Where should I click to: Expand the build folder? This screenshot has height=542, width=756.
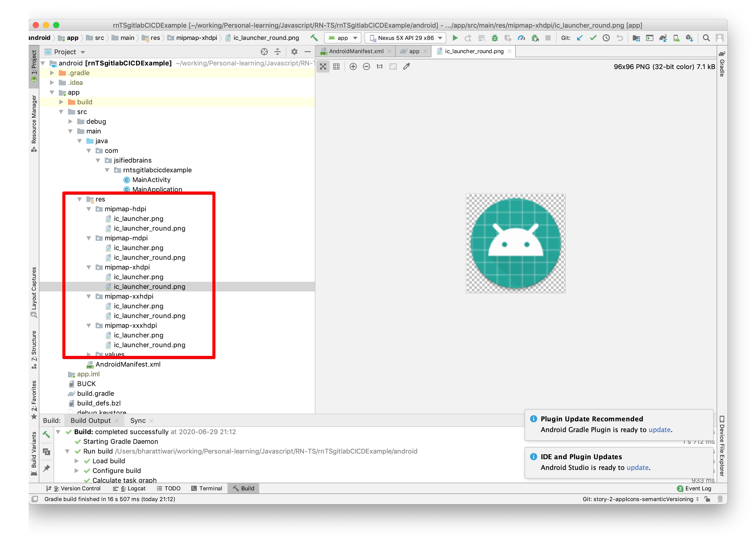coord(61,102)
